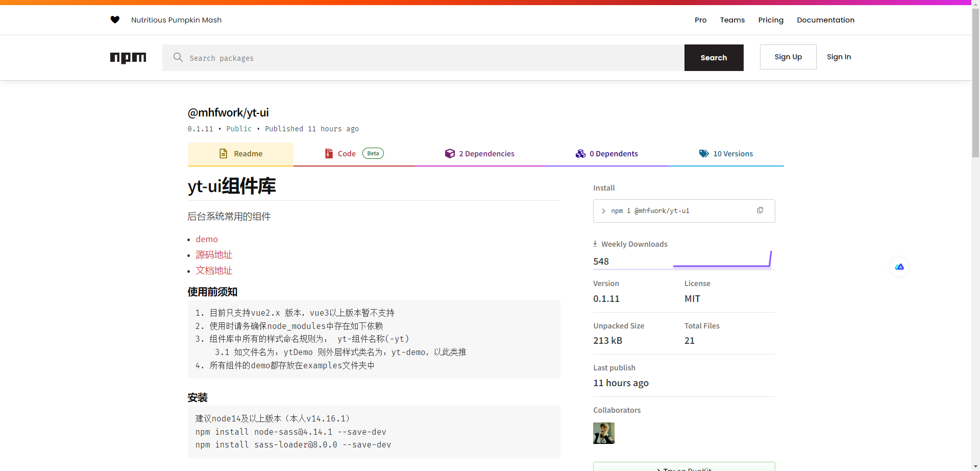This screenshot has height=471, width=980.
Task: Click the 548 weekly downloads value
Action: click(x=601, y=262)
